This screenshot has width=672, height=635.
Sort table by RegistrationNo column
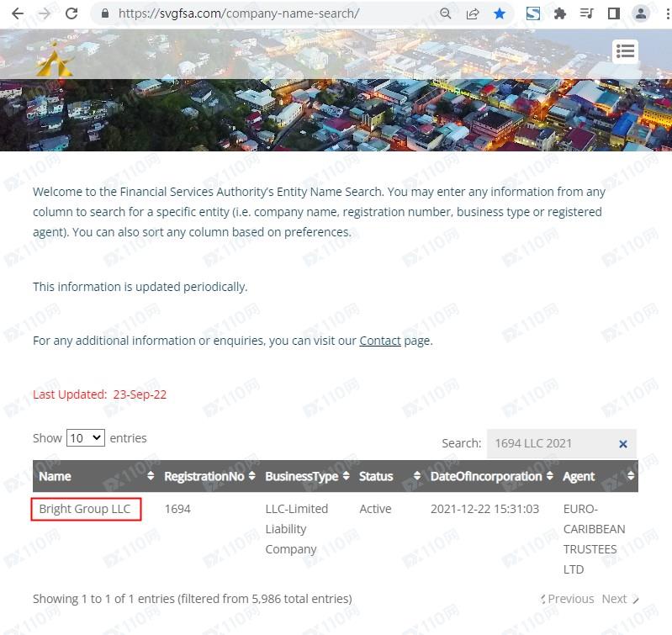click(x=209, y=476)
